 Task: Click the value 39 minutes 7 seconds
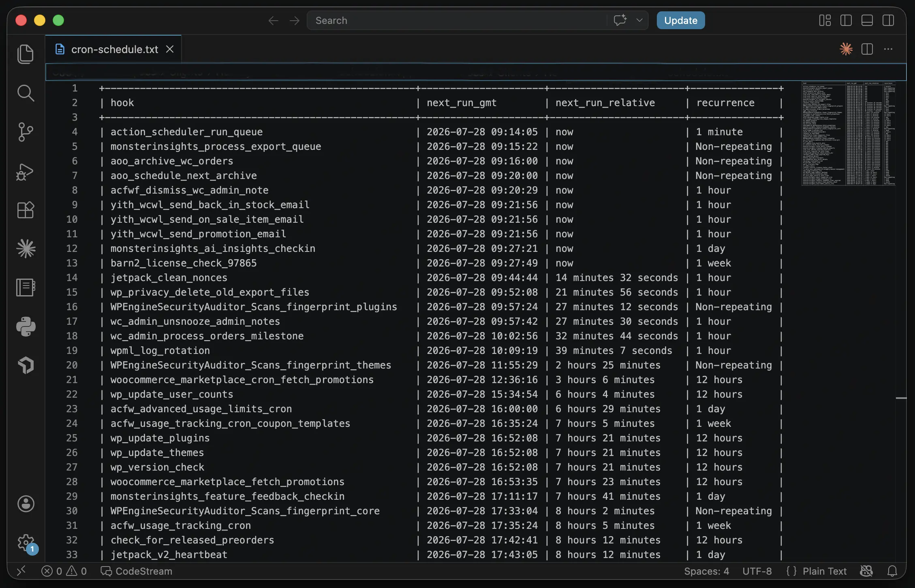(614, 351)
